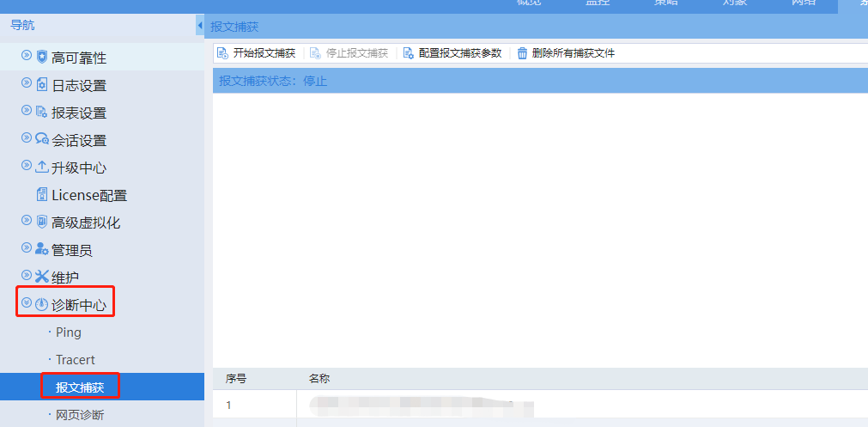Screen dimensions: 868x427
Task: Open 配置报文捕获参数 settings
Action: tap(460, 53)
